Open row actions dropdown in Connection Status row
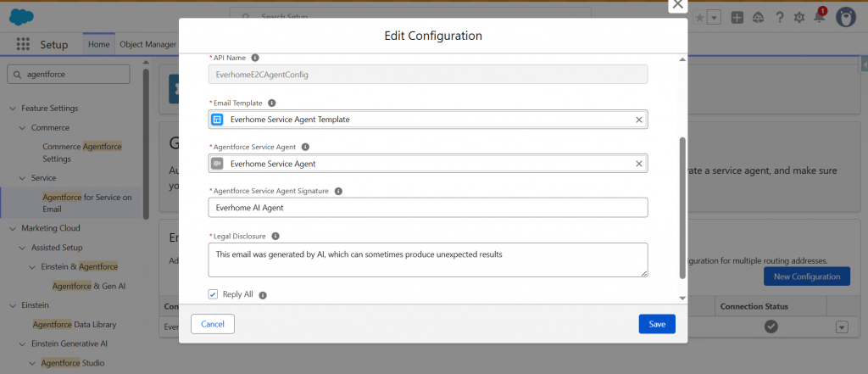The height and width of the screenshot is (374, 868). (842, 327)
